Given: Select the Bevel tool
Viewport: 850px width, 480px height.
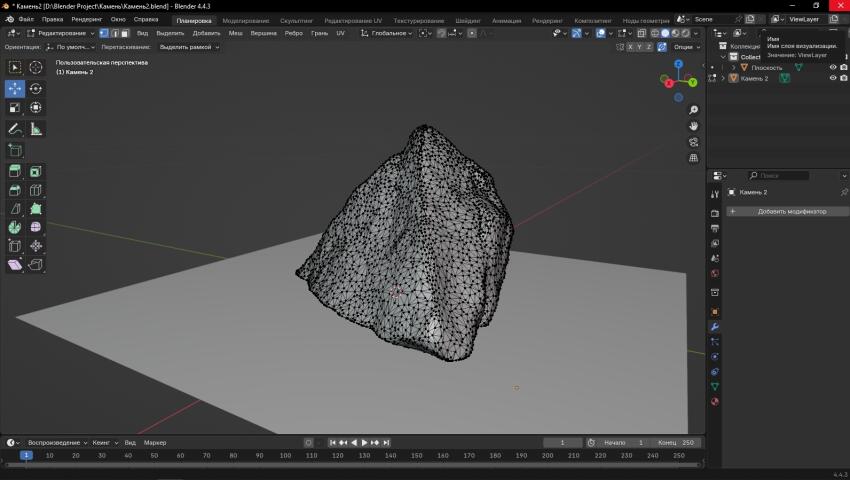Looking at the screenshot, I should (x=15, y=190).
